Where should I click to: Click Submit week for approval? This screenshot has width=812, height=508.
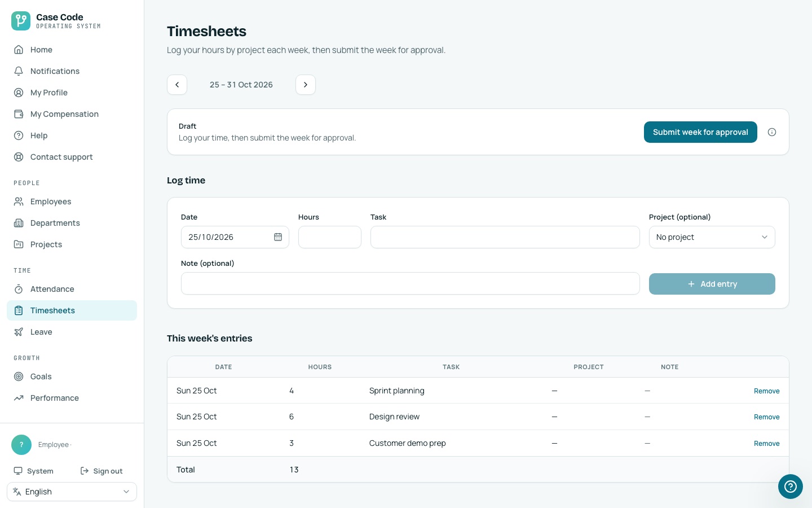click(x=700, y=132)
